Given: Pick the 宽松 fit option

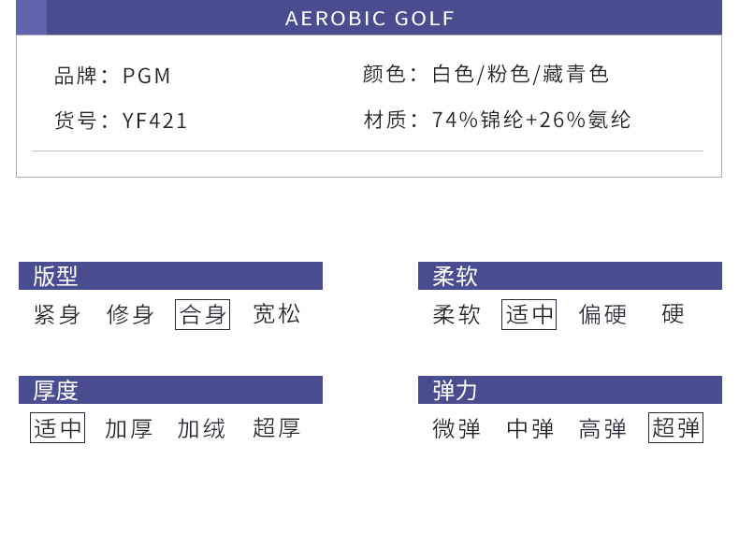Looking at the screenshot, I should coord(277,314).
